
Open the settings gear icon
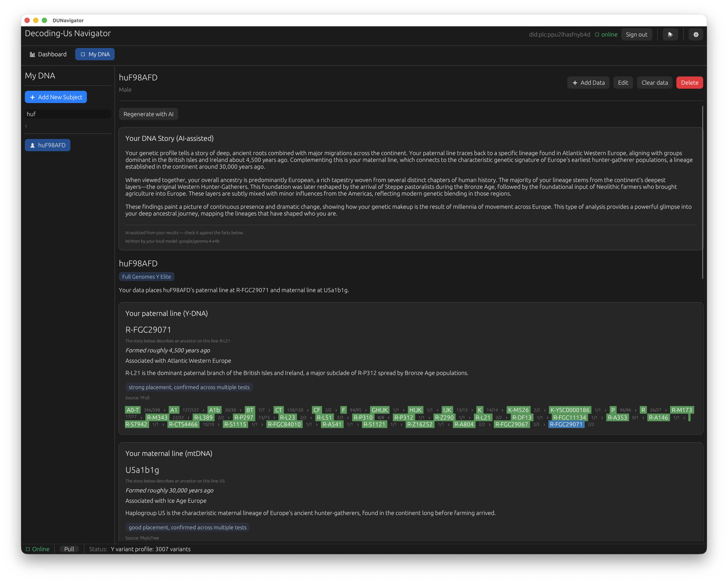click(x=696, y=34)
